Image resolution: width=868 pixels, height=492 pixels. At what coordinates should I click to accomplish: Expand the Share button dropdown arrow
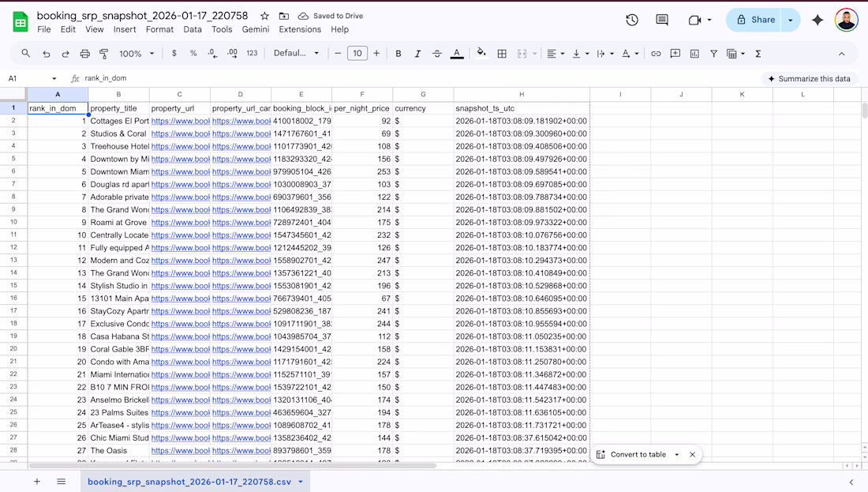[791, 20]
